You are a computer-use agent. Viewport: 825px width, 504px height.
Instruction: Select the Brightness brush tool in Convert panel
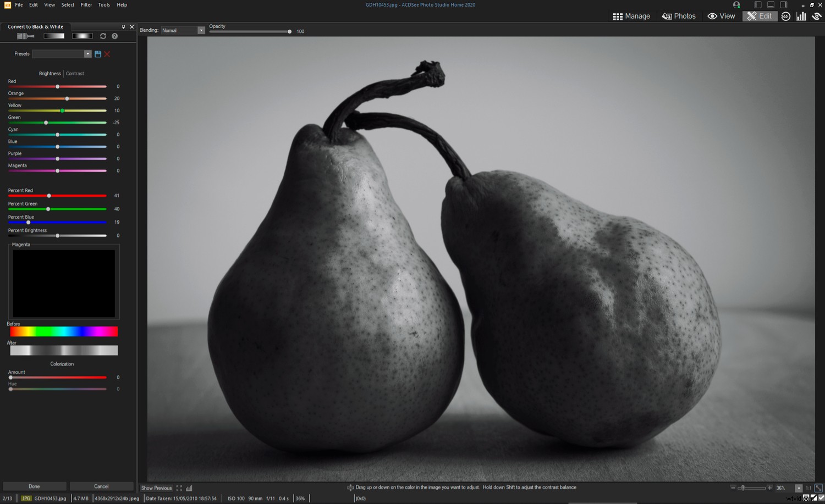click(25, 36)
